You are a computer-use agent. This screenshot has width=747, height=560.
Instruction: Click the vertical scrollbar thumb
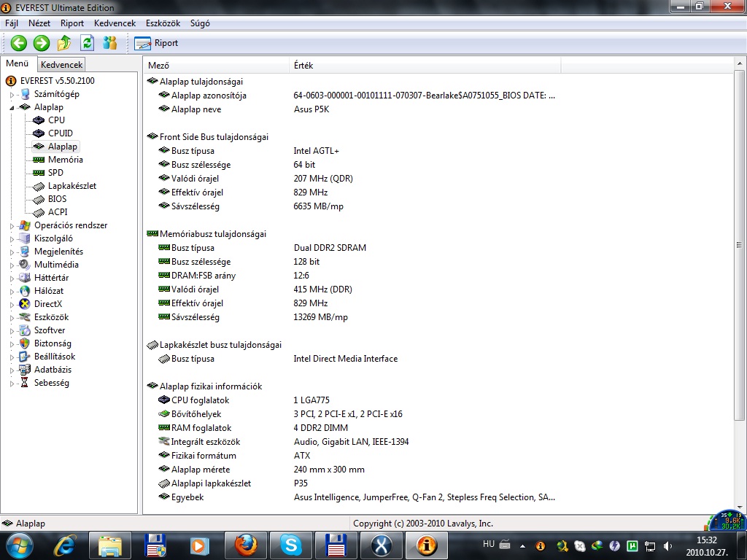click(x=740, y=245)
